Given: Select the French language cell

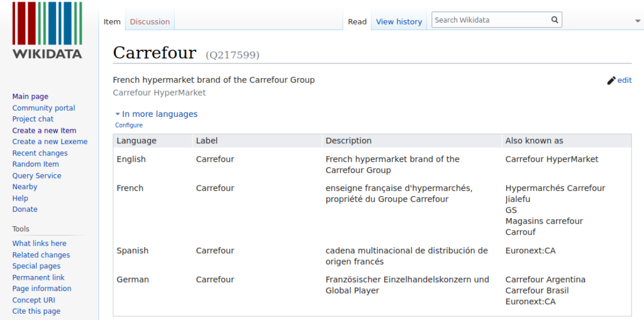Looking at the screenshot, I should [130, 189].
